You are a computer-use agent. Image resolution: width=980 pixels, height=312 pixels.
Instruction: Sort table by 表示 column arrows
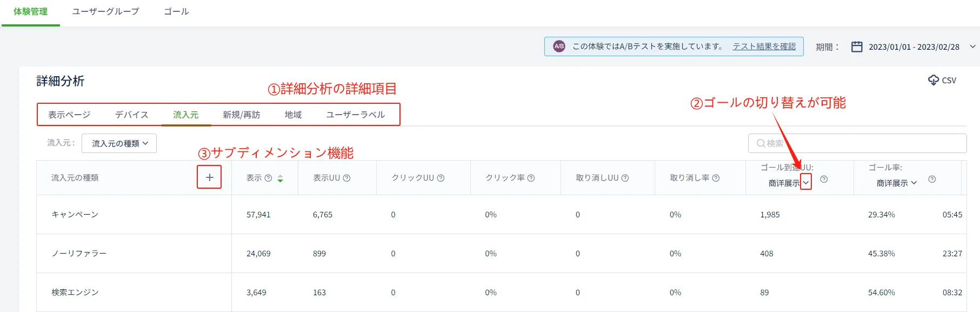pyautogui.click(x=280, y=178)
